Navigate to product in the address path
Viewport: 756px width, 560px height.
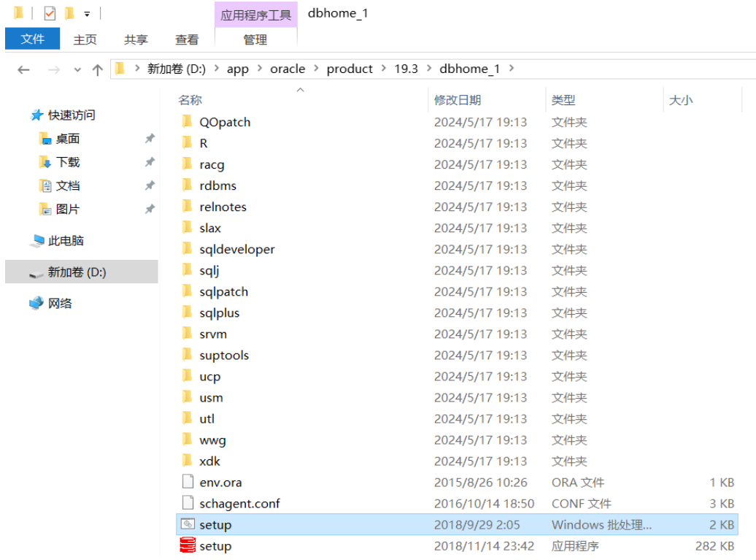pyautogui.click(x=350, y=69)
